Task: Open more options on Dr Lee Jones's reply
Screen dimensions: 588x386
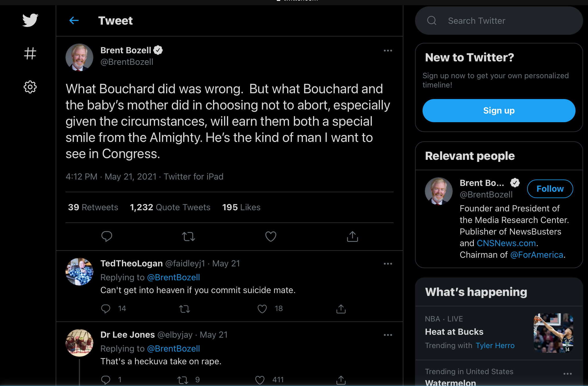Action: [x=388, y=335]
